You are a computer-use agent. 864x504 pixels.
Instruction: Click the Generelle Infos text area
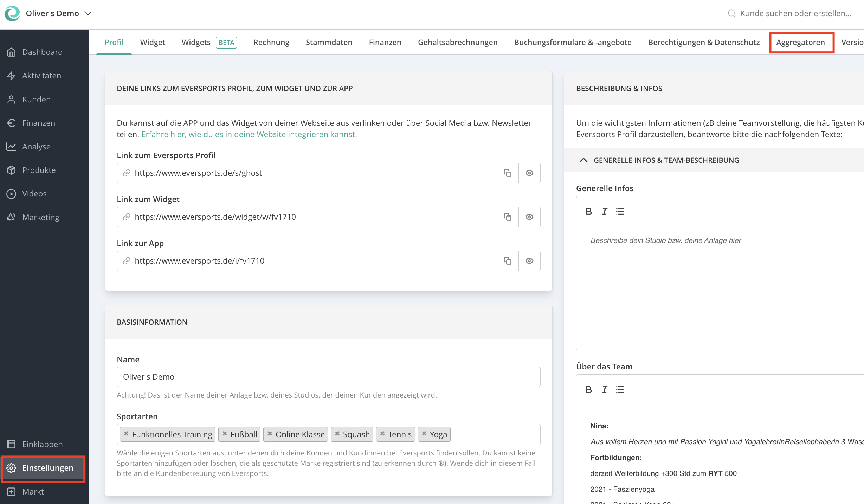[x=720, y=287]
